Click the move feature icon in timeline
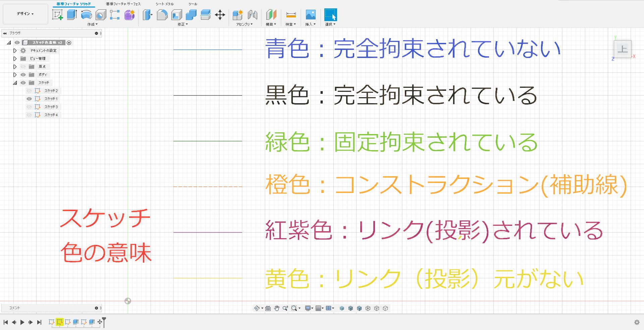 (100, 322)
